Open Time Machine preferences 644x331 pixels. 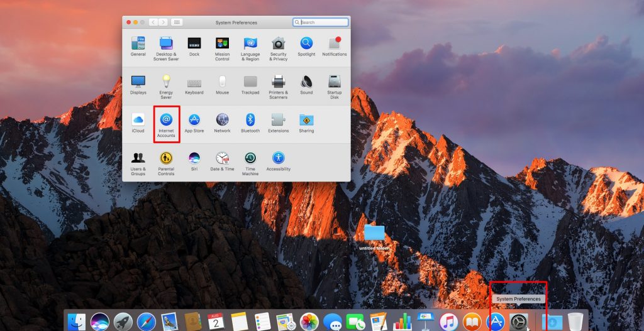(250, 164)
